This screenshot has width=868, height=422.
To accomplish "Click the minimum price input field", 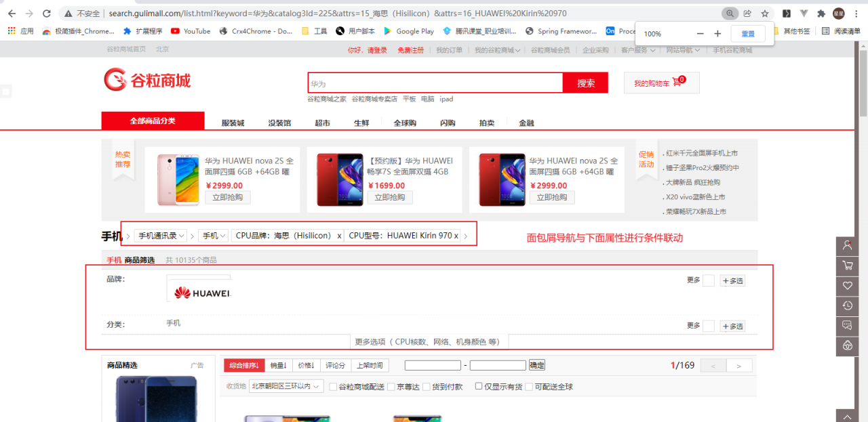I will coord(433,366).
